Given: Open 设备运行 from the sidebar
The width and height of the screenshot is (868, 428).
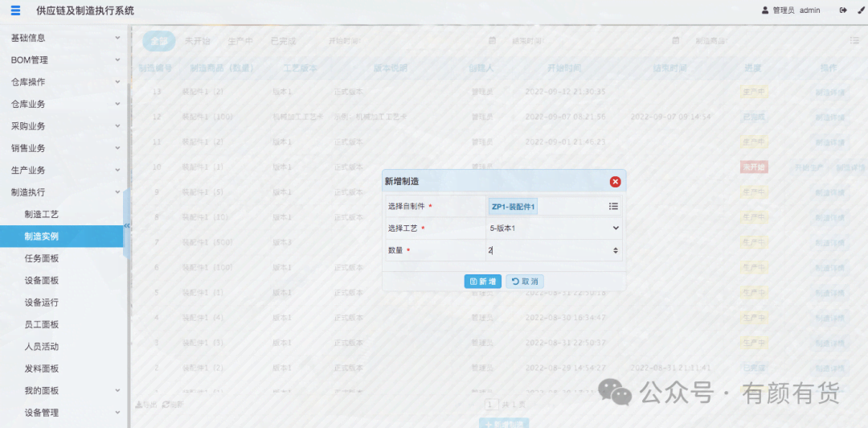Looking at the screenshot, I should pos(42,302).
